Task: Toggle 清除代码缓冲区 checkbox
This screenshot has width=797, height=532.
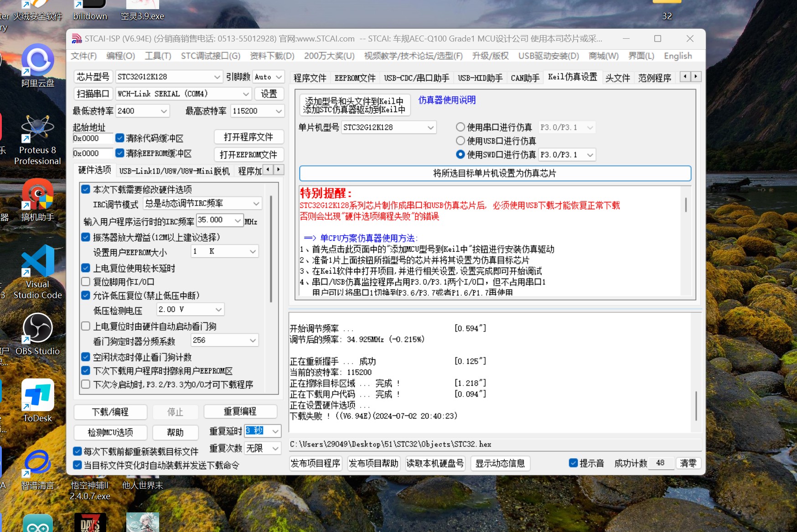Action: click(x=120, y=138)
